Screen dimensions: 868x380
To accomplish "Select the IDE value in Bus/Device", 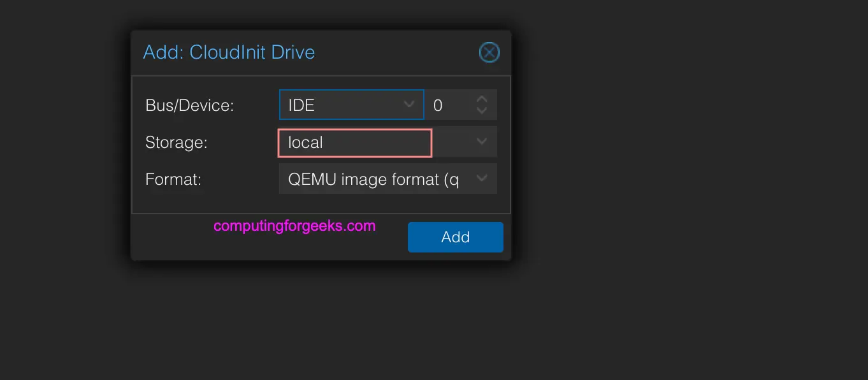I will (x=300, y=105).
